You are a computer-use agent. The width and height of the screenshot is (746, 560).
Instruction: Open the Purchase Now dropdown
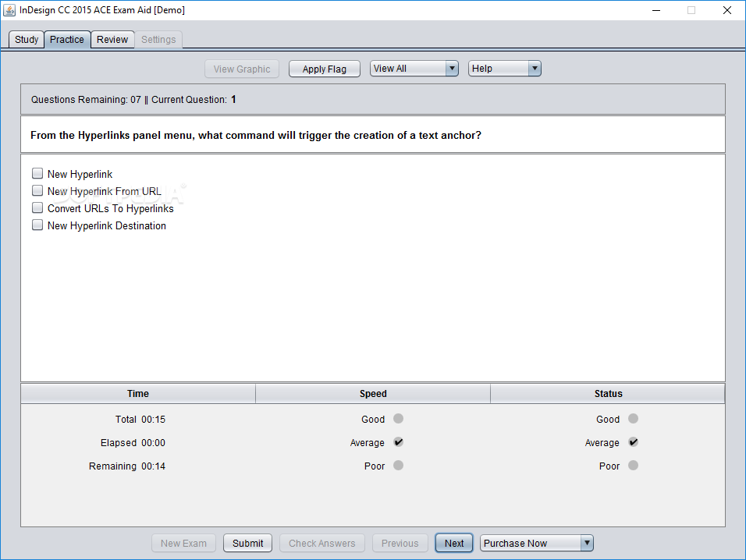coord(537,543)
